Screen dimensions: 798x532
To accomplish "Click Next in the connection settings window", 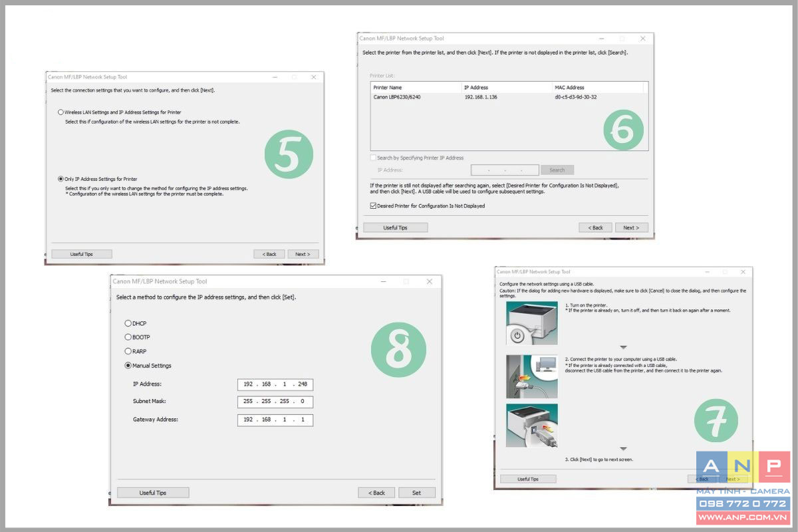I will tap(303, 254).
